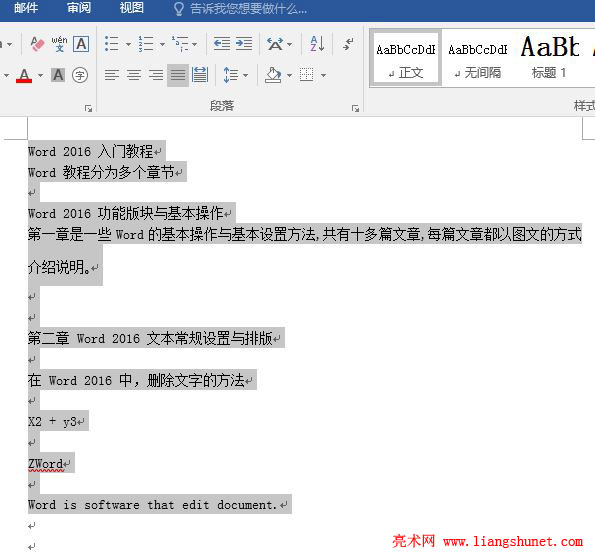Apply Numbering list icon
Screen dimensions: 595x557
click(x=146, y=44)
